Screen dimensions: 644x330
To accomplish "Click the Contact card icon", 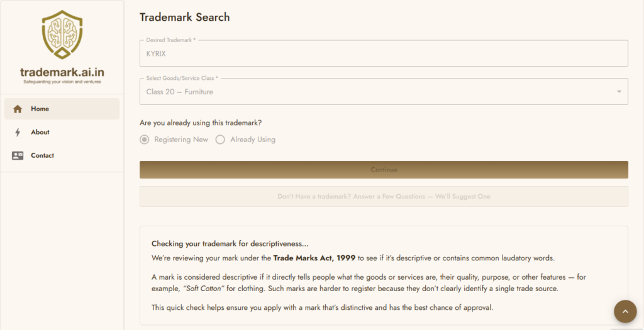I will [17, 155].
